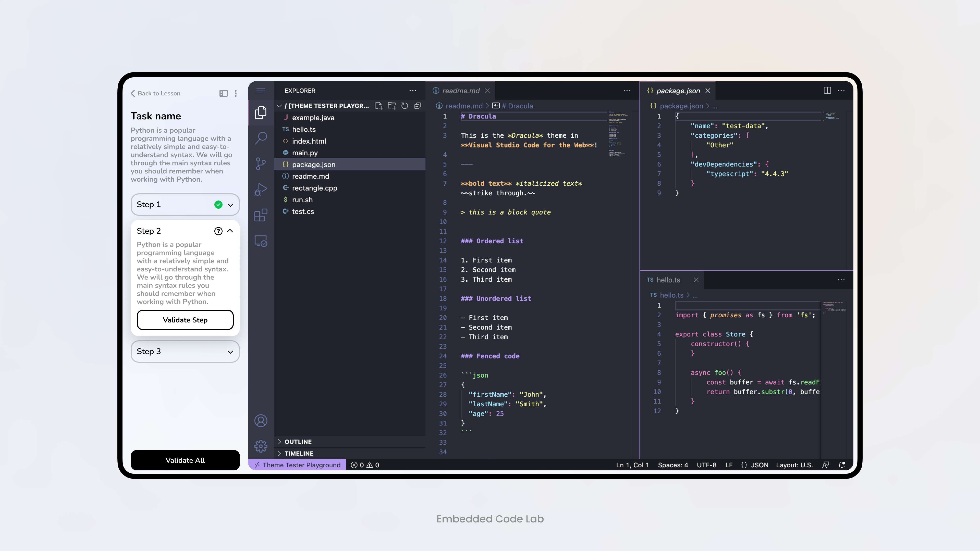Viewport: 980px width, 551px height.
Task: Go Back to Lesson
Action: pos(156,93)
